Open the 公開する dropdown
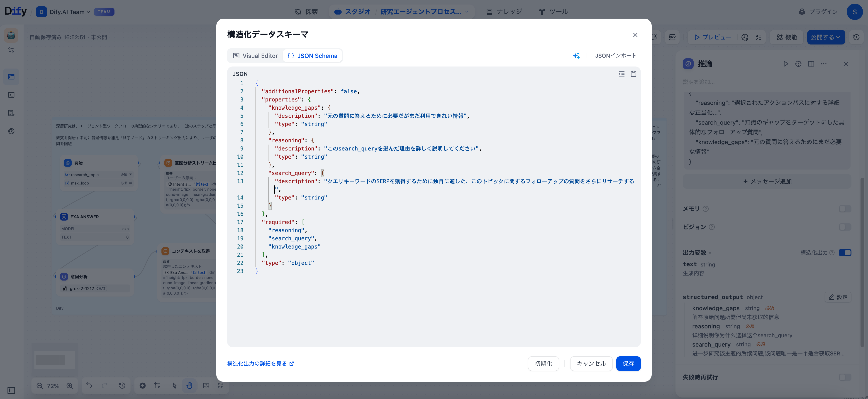 pos(826,37)
